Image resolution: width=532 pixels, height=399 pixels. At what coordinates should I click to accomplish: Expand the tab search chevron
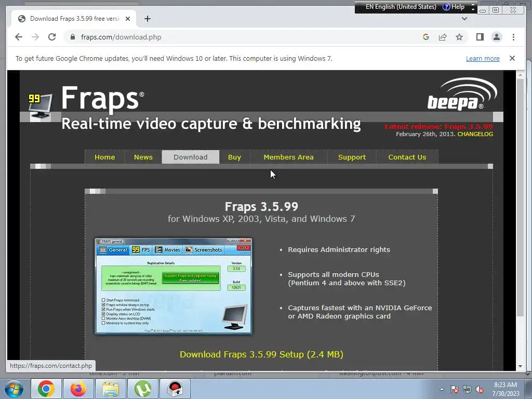[x=464, y=19]
